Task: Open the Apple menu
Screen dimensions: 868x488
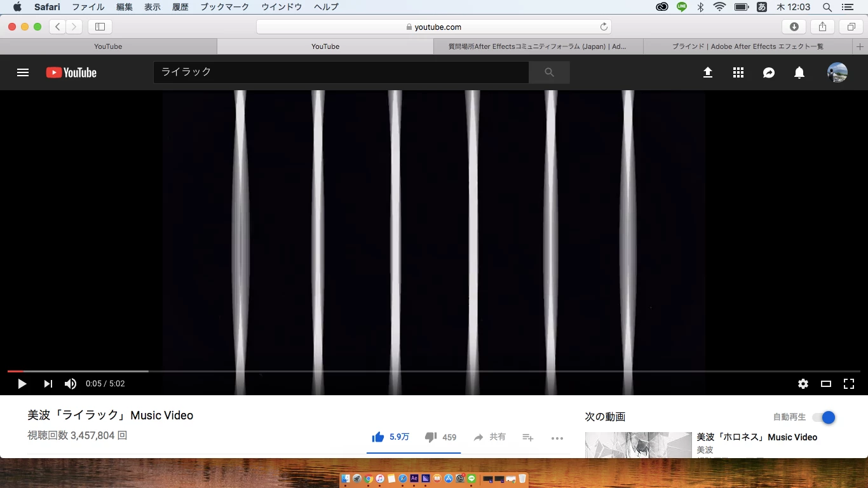Action: (17, 7)
